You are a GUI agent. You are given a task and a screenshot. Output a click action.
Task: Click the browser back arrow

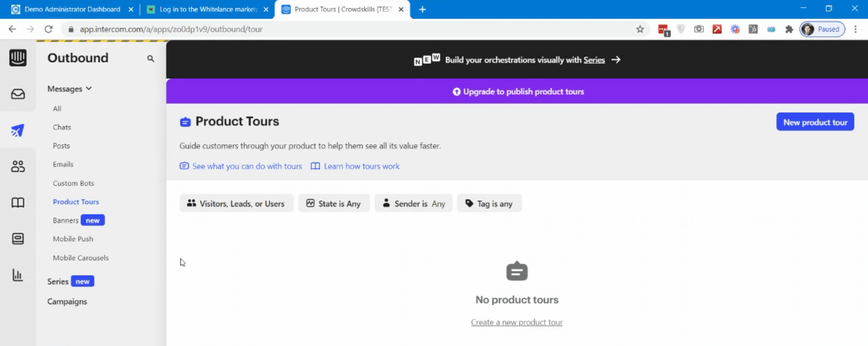tap(12, 29)
